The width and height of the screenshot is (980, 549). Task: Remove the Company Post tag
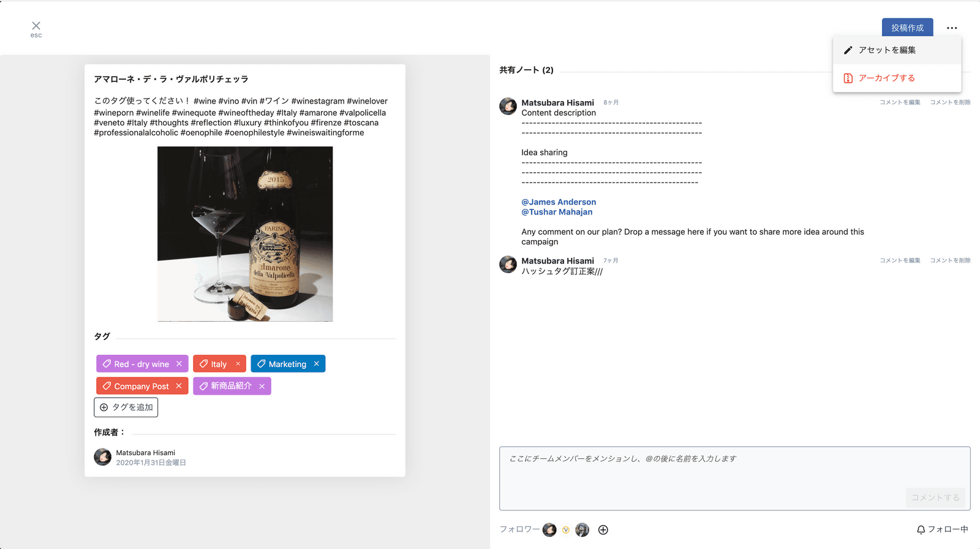pos(179,386)
